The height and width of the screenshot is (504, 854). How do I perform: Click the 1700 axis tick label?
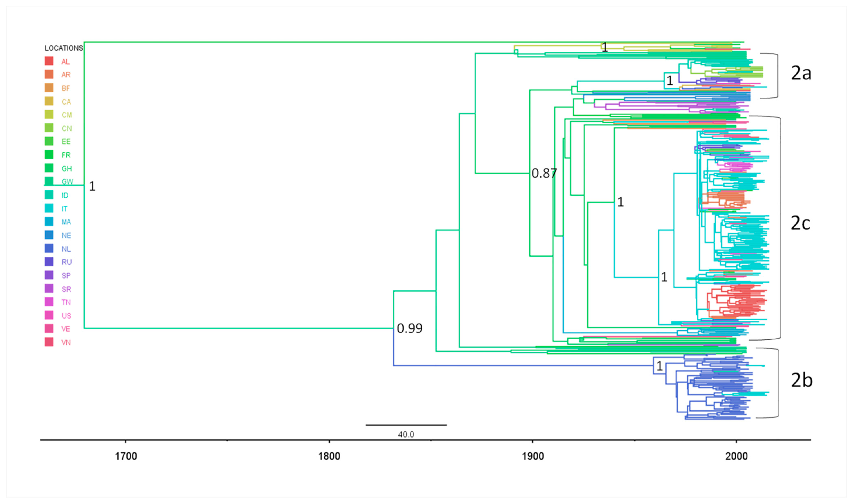pyautogui.click(x=126, y=456)
